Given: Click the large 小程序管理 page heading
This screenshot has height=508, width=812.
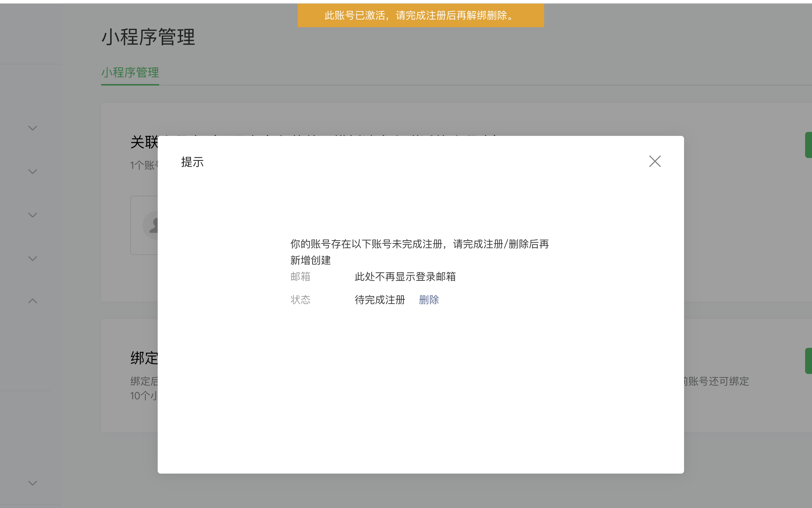Looking at the screenshot, I should 148,37.
